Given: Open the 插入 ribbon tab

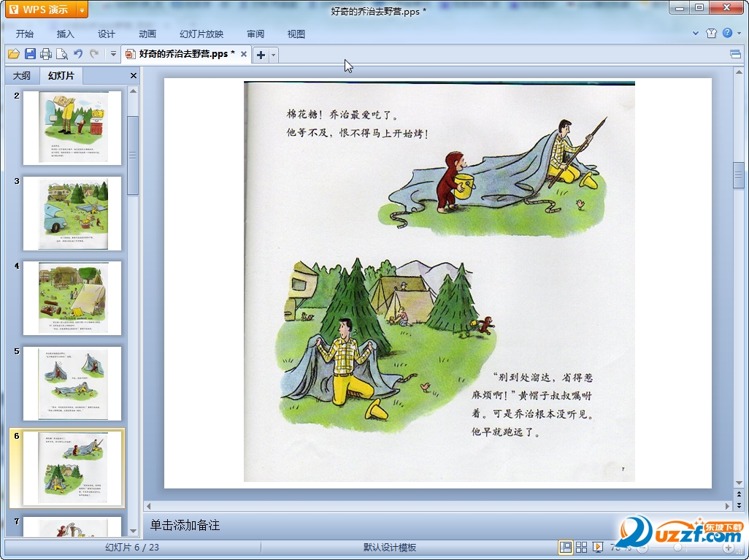Looking at the screenshot, I should pos(66,34).
